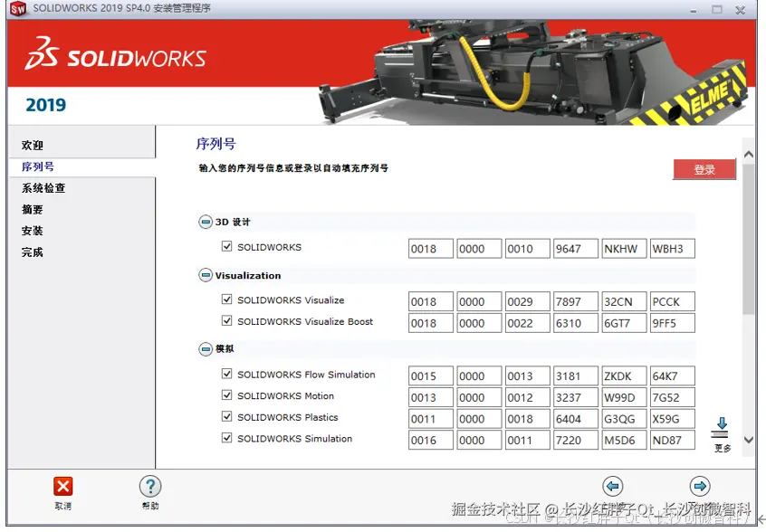Viewport: 766px width, 532px height.
Task: Toggle the SOLIDWORKS Plastics checkbox
Action: 226,416
